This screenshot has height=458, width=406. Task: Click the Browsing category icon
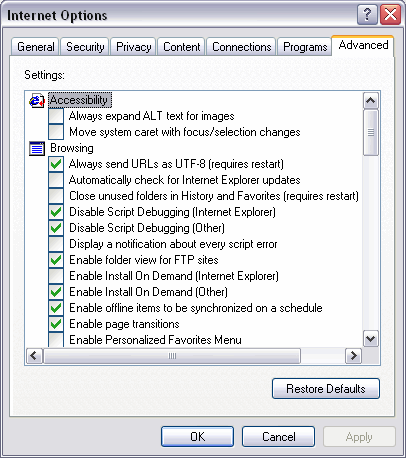(x=37, y=148)
